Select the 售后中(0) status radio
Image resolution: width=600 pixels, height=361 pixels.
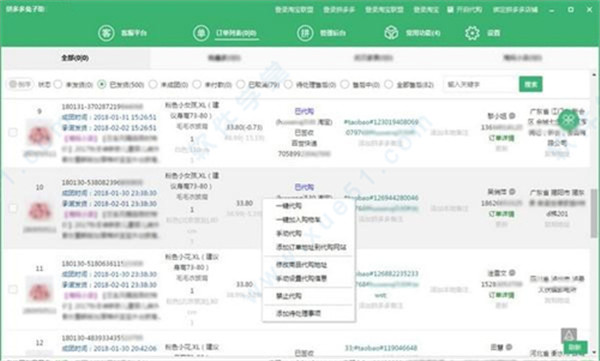(344, 84)
